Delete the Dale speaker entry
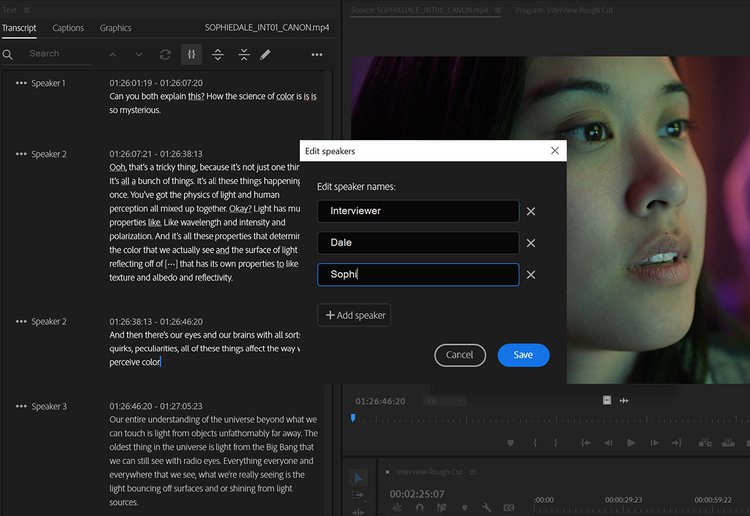750x516 pixels. 531,243
